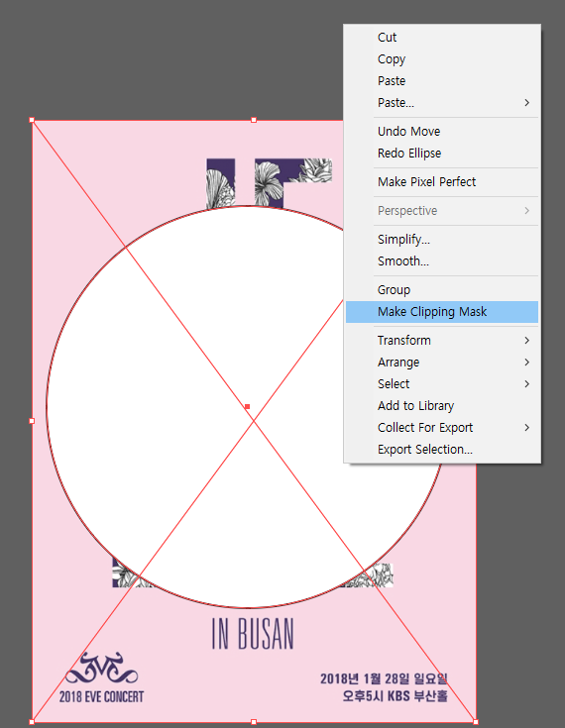565x728 pixels.
Task: Select Make Pixel Perfect
Action: (x=442, y=182)
